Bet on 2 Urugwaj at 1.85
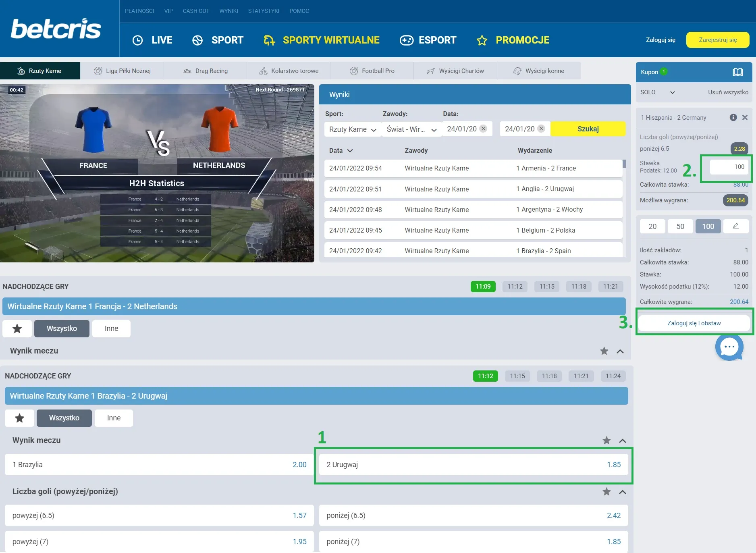Screen dimensions: 756x553 (x=474, y=465)
